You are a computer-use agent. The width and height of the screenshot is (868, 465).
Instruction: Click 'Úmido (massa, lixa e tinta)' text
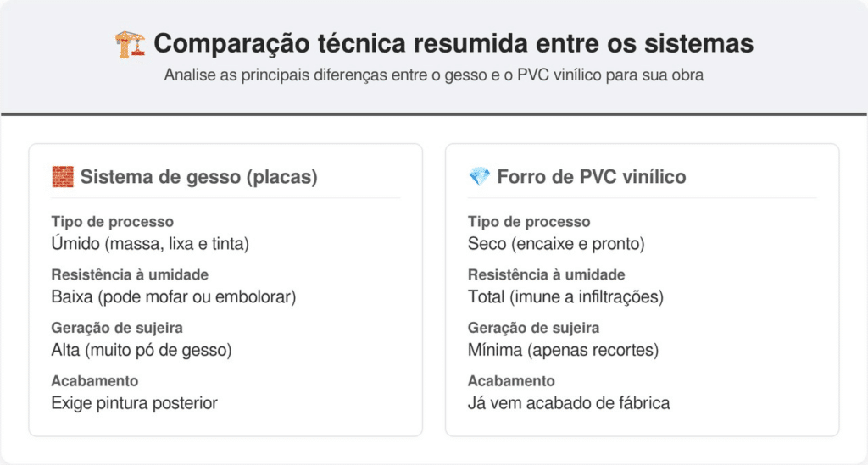coord(149,244)
